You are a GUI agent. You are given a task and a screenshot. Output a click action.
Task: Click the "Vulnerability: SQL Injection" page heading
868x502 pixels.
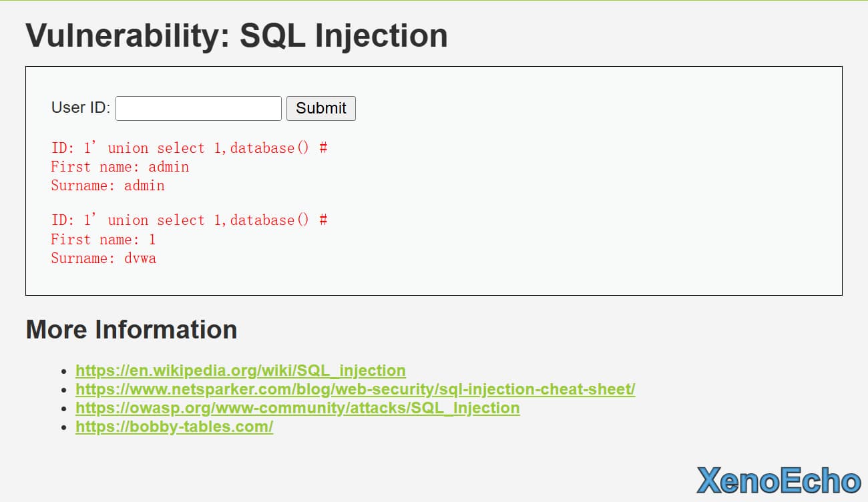point(236,35)
